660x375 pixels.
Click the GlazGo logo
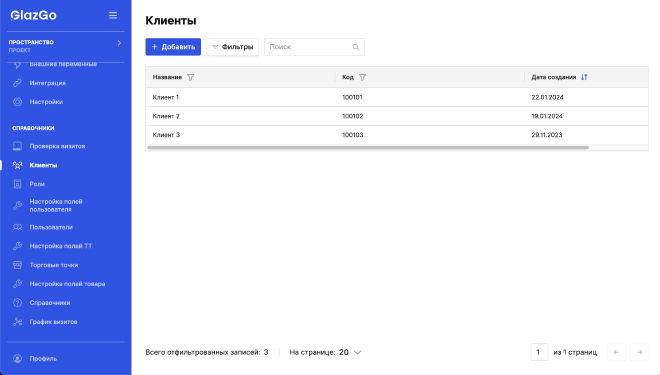tap(33, 16)
